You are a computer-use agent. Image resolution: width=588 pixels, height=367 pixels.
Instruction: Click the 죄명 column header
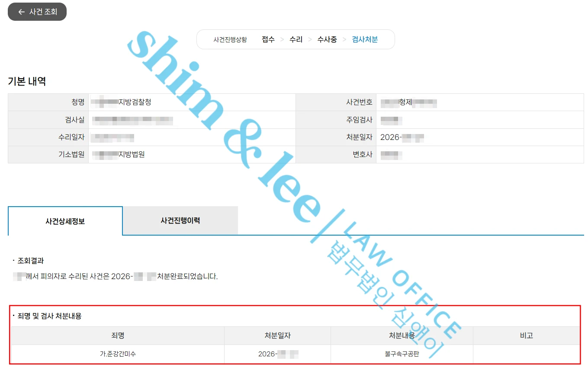[x=118, y=335]
